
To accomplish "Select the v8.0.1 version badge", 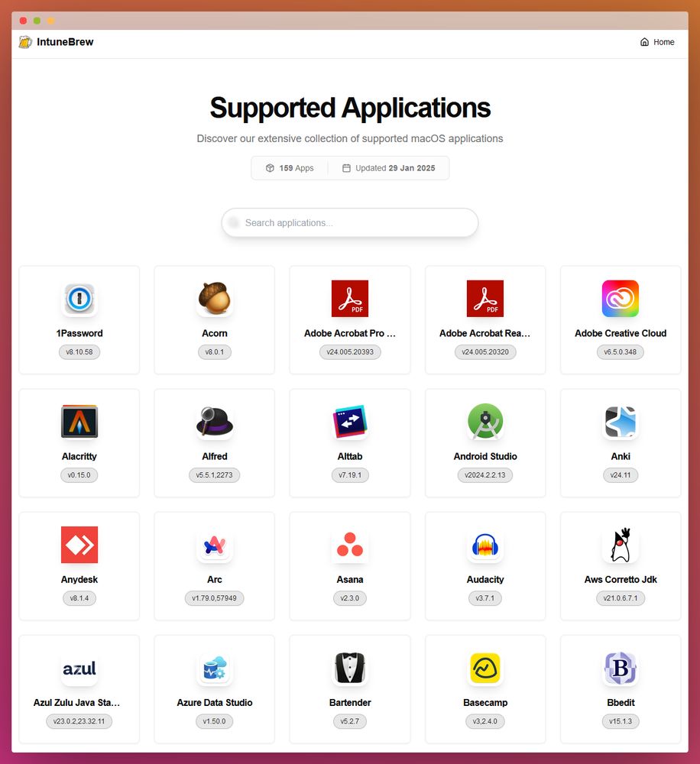I will [x=215, y=351].
